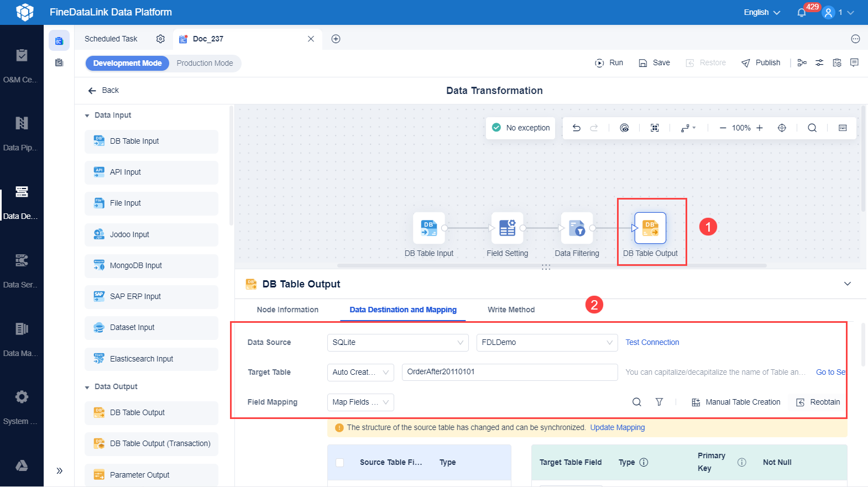Switch to the Node Information tab
Image resolution: width=868 pixels, height=487 pixels.
287,310
